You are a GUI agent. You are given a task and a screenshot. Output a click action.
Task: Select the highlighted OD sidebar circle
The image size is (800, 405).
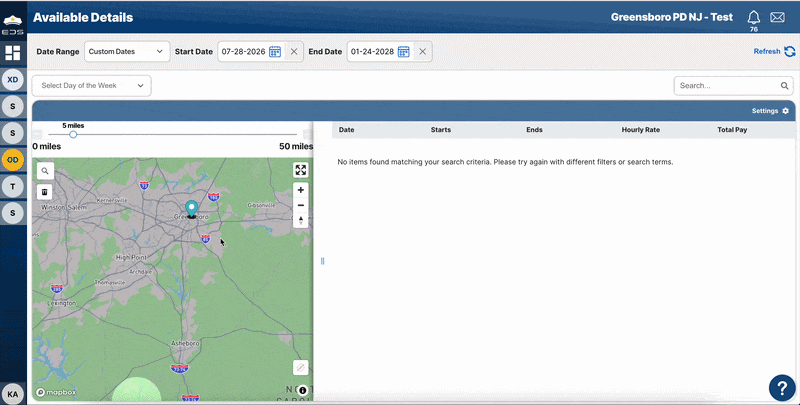coord(13,160)
